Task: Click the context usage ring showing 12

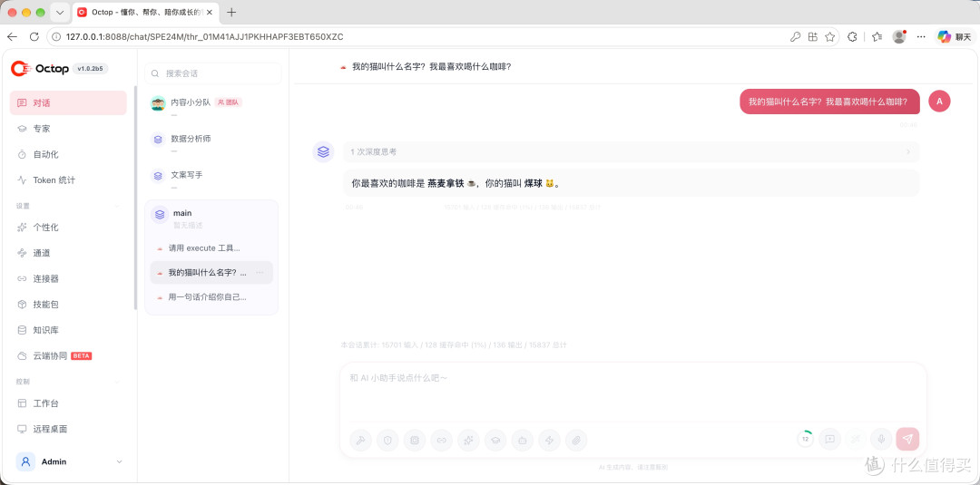Action: pos(805,439)
